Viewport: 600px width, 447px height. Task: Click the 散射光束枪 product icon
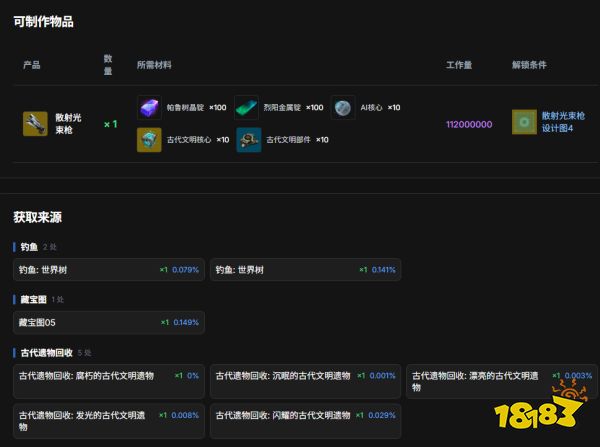coord(35,124)
